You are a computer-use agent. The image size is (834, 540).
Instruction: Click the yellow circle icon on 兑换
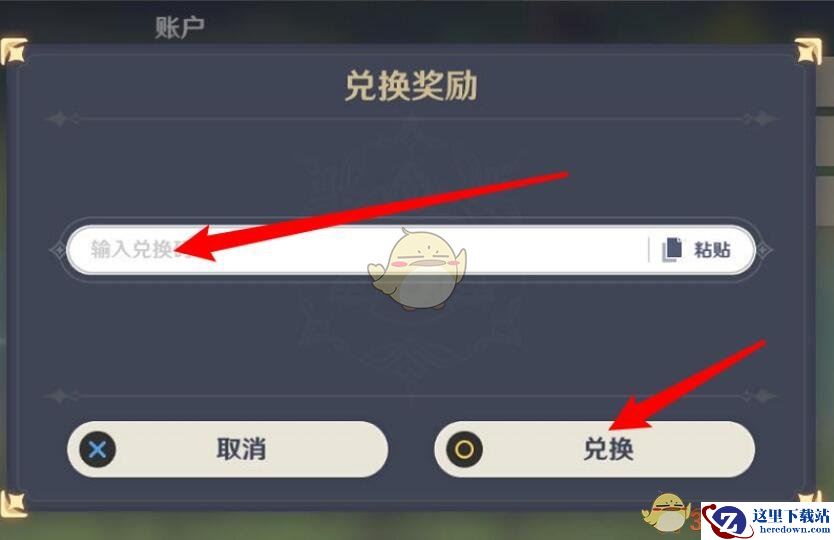coord(464,450)
